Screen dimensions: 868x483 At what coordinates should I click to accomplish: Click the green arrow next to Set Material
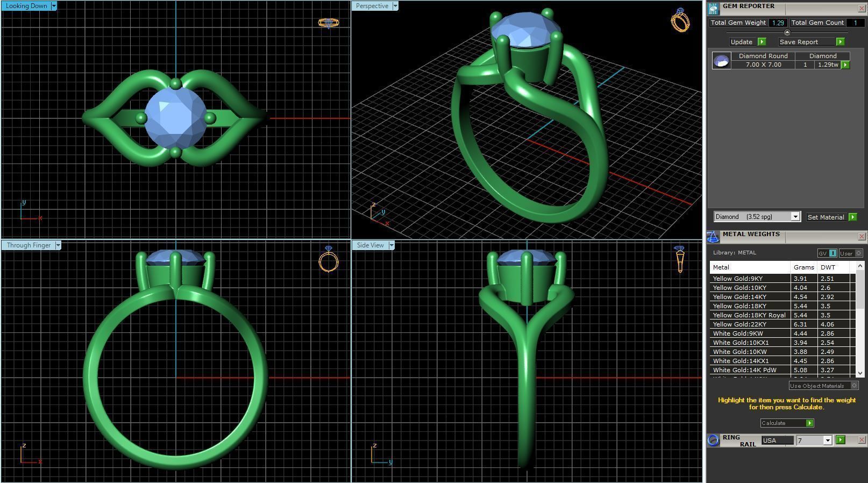point(852,217)
